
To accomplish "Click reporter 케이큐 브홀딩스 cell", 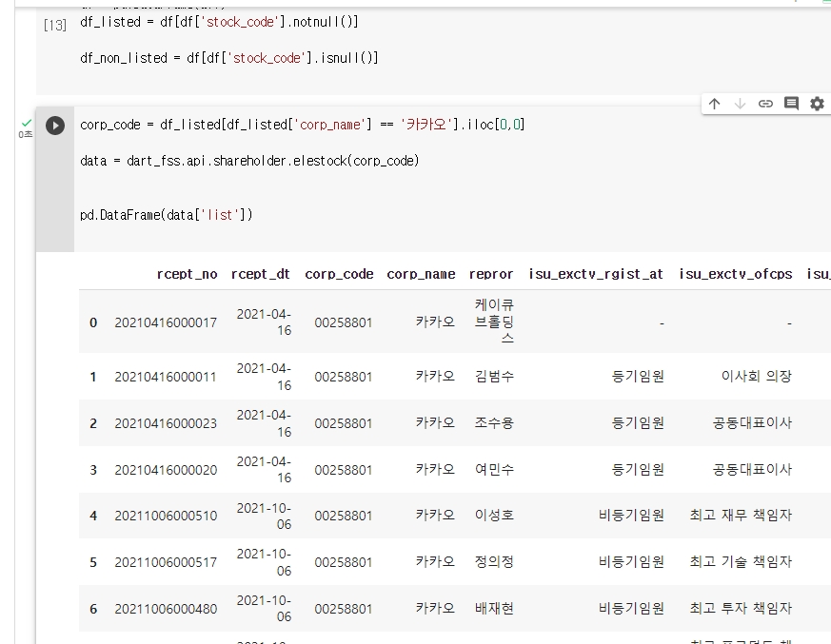I will [494, 321].
